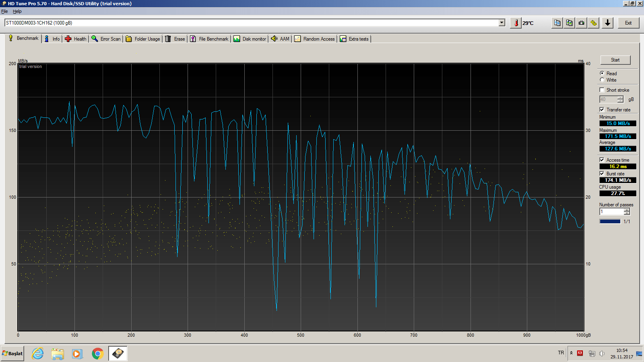Click the show desktop tray icon
The image size is (644, 362).
(x=639, y=354)
